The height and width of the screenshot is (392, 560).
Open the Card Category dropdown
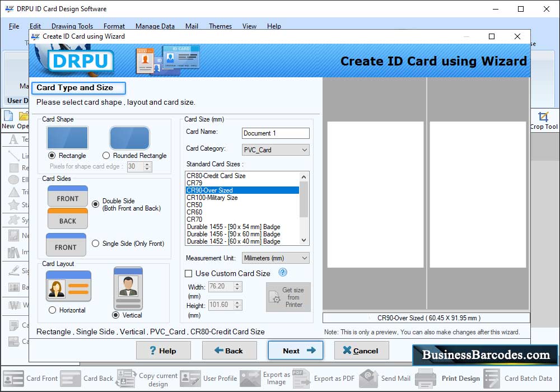click(x=276, y=150)
